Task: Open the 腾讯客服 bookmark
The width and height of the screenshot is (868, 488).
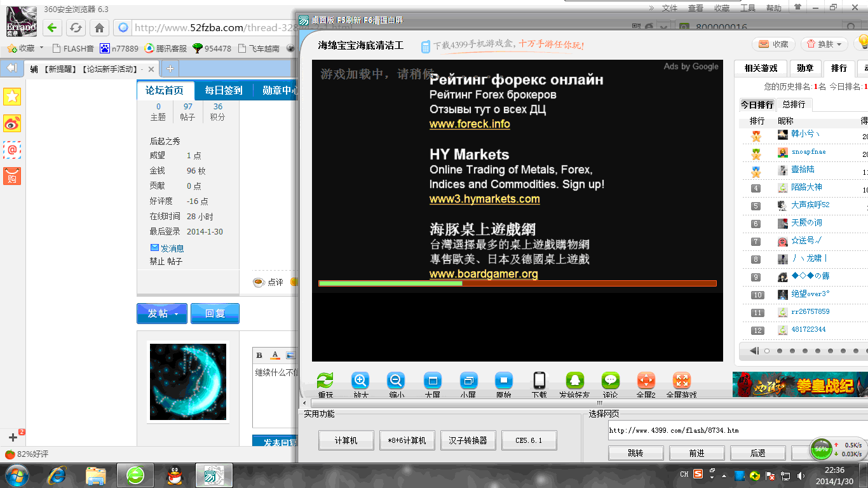Action: tap(166, 48)
